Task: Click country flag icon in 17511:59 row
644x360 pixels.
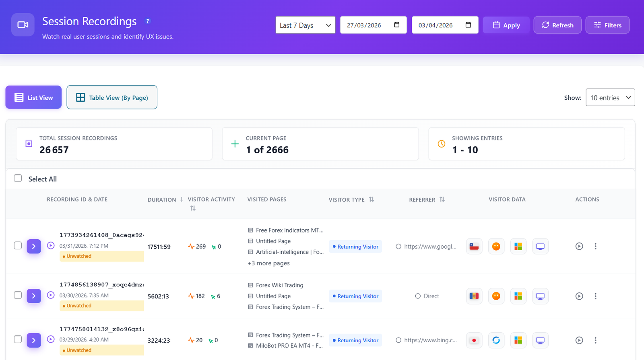Action: click(x=474, y=246)
